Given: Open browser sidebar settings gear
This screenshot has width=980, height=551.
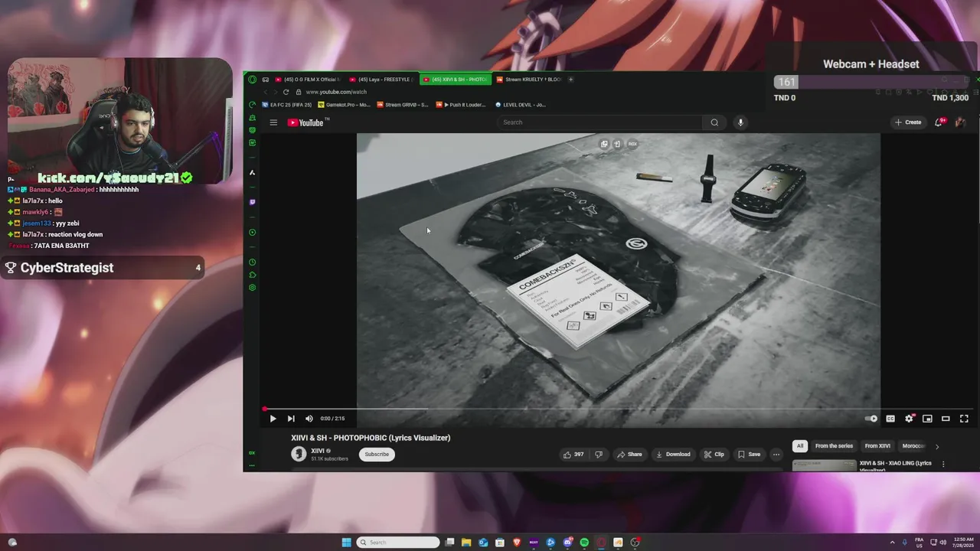Looking at the screenshot, I should pos(252,288).
